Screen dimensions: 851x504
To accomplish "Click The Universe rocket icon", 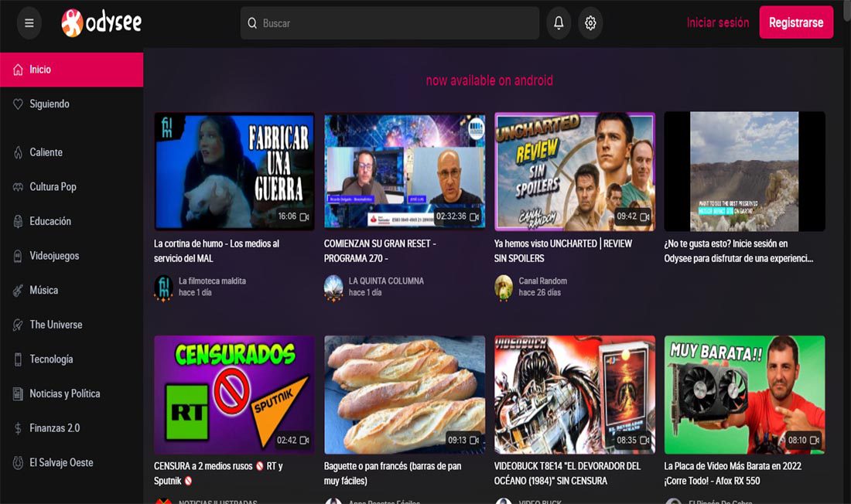I will click(18, 325).
